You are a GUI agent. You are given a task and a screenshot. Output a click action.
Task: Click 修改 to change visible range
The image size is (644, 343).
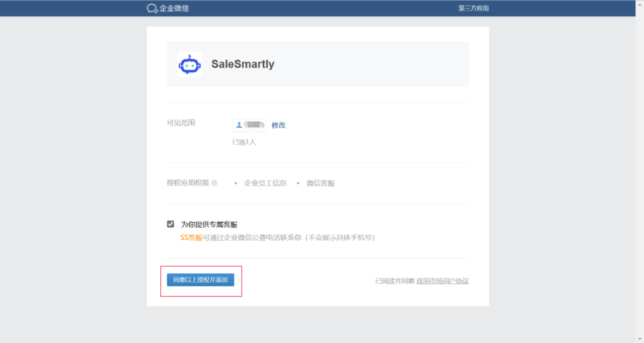click(x=279, y=125)
